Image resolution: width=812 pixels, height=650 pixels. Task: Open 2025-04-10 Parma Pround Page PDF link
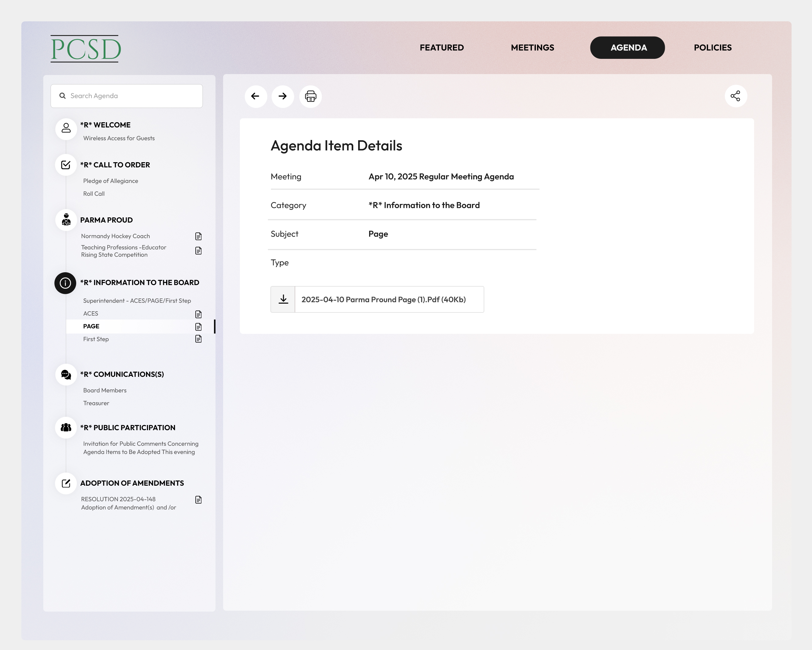pyautogui.click(x=383, y=300)
